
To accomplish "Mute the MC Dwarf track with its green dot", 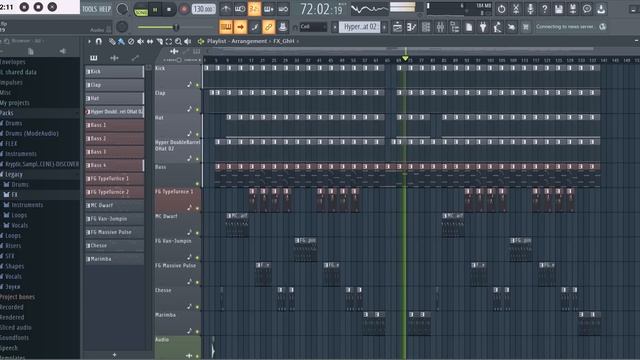I will tap(198, 233).
